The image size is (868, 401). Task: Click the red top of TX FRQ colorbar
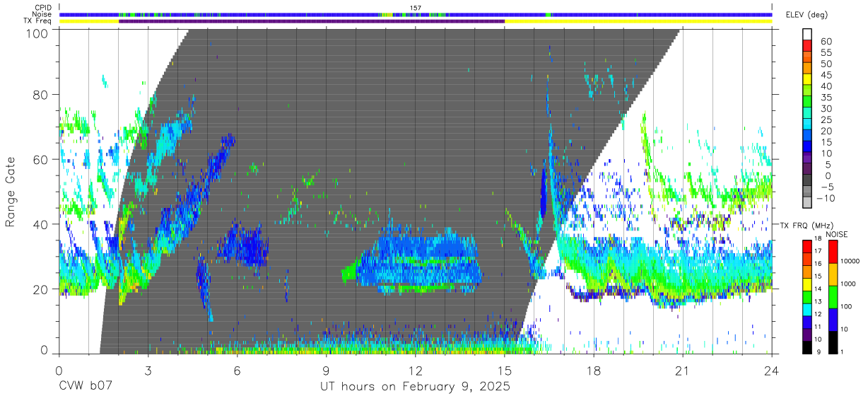pyautogui.click(x=808, y=246)
